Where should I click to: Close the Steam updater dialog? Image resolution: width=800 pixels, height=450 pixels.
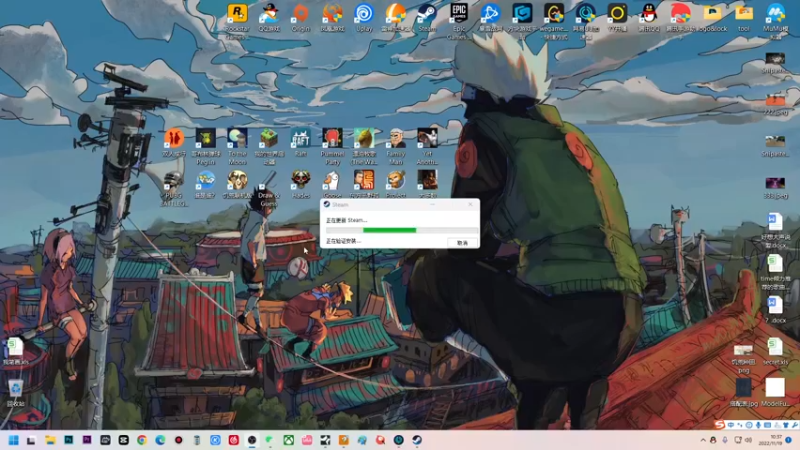pyautogui.click(x=470, y=204)
